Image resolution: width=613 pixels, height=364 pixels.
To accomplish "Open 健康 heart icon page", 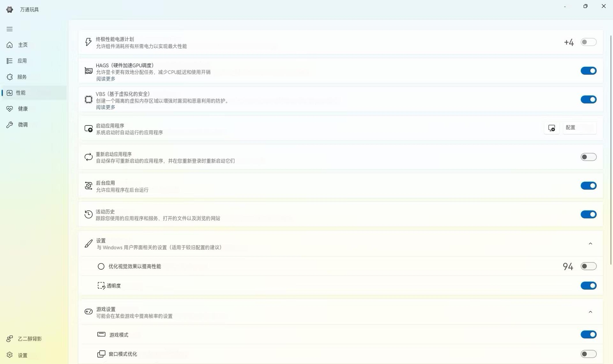I will tap(10, 109).
